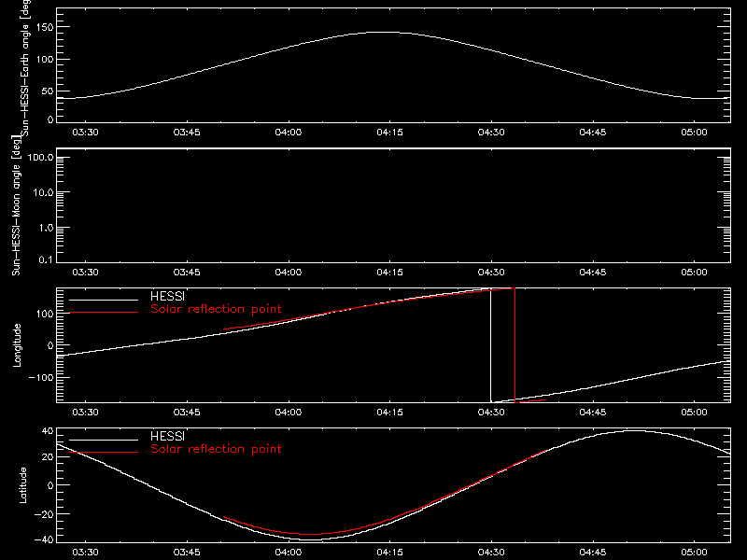This screenshot has width=747, height=560.
Task: Click -100 tick on Longitude plot
Action: click(40, 377)
